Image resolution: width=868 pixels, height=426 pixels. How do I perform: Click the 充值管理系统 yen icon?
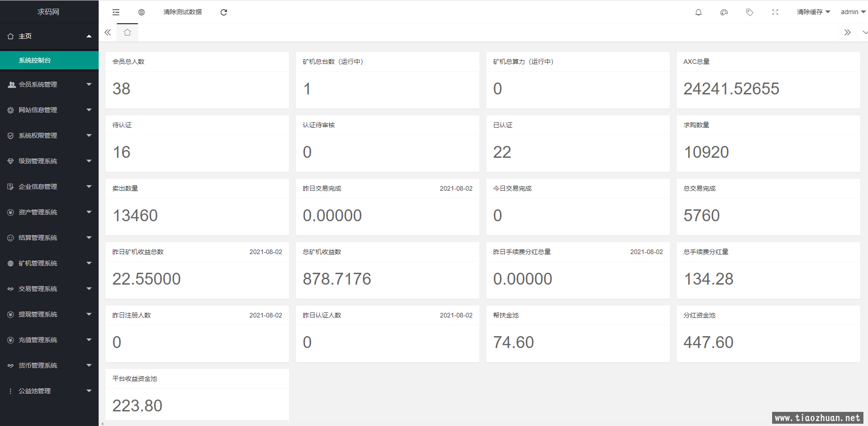pos(11,340)
